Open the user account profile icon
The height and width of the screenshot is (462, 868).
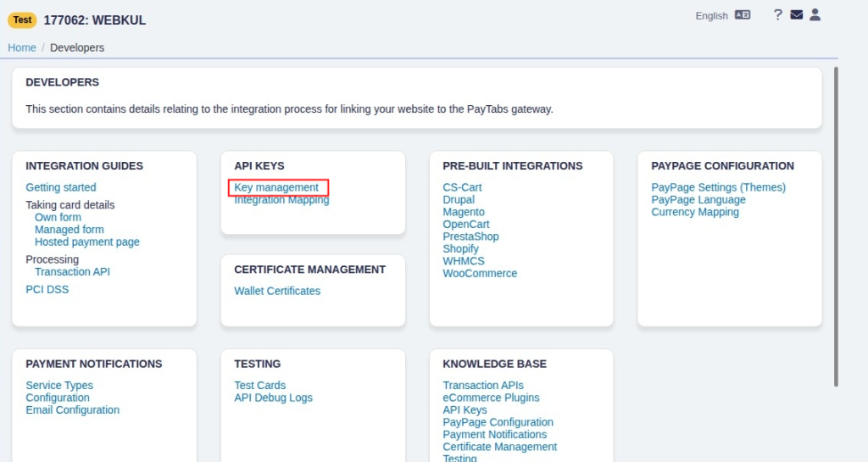pos(815,15)
